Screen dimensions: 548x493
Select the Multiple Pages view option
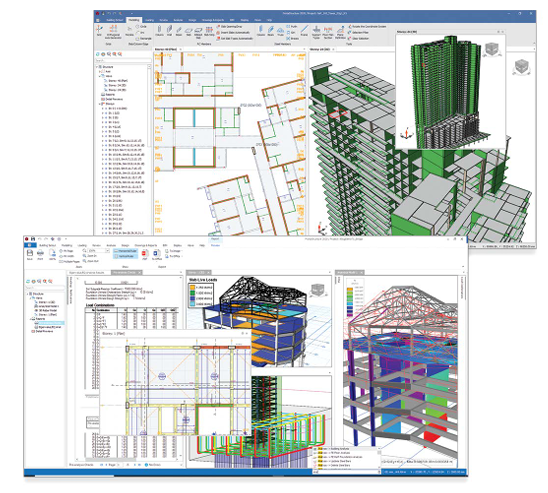pos(70,261)
